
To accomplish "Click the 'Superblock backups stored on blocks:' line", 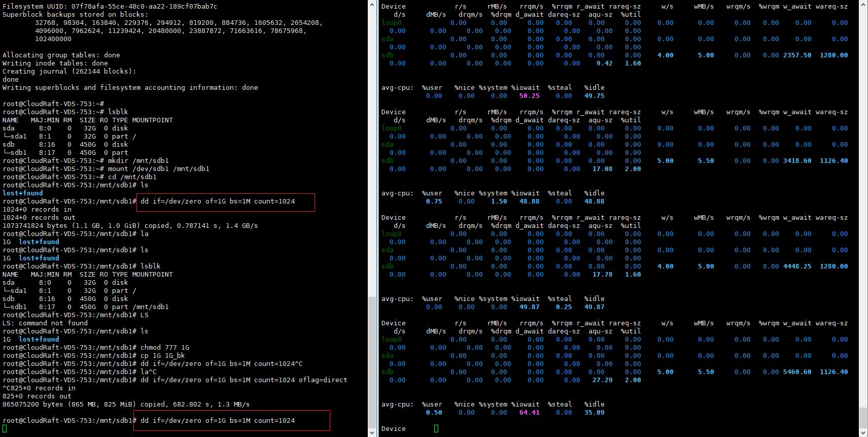I will tap(76, 15).
